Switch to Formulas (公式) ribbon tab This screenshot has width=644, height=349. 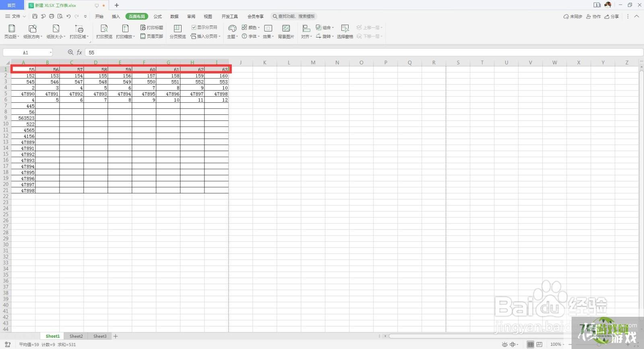point(158,17)
